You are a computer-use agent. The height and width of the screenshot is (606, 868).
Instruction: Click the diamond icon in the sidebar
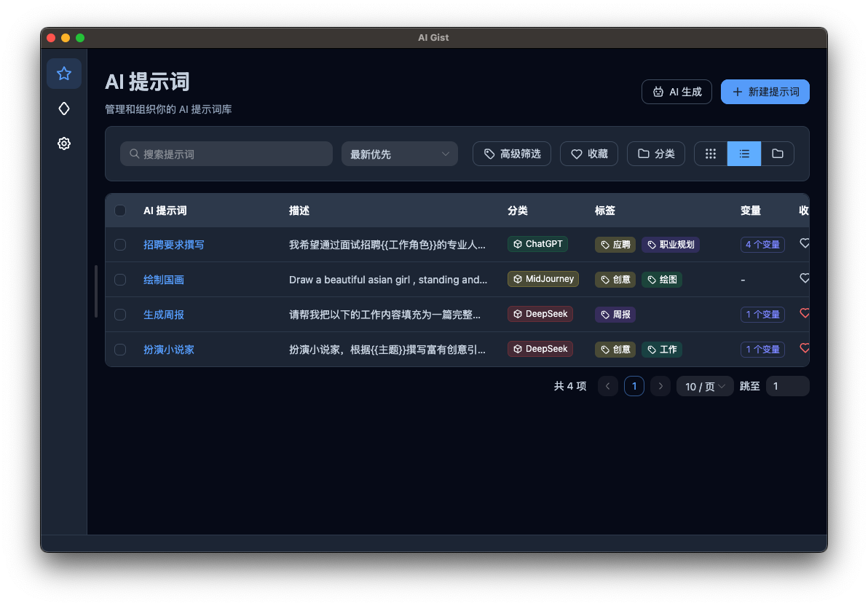pos(64,109)
